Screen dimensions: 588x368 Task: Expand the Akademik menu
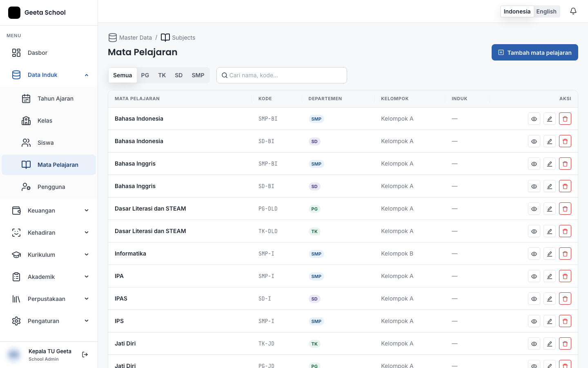pos(49,277)
